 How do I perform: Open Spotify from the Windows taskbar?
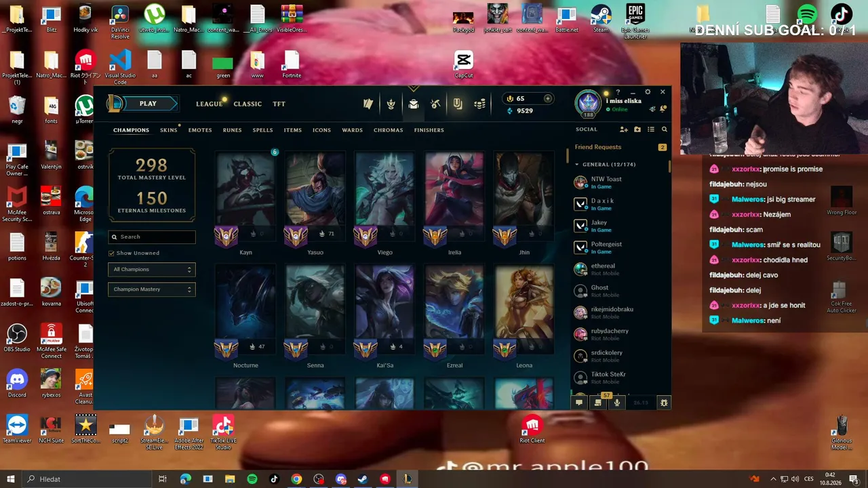[252, 479]
